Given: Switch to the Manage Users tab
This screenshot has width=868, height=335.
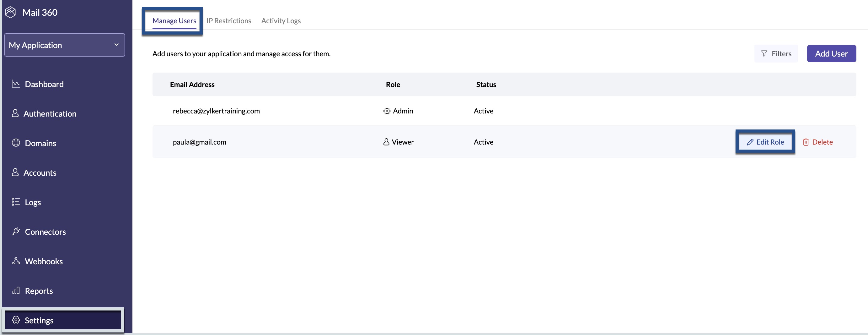Looking at the screenshot, I should click(174, 20).
